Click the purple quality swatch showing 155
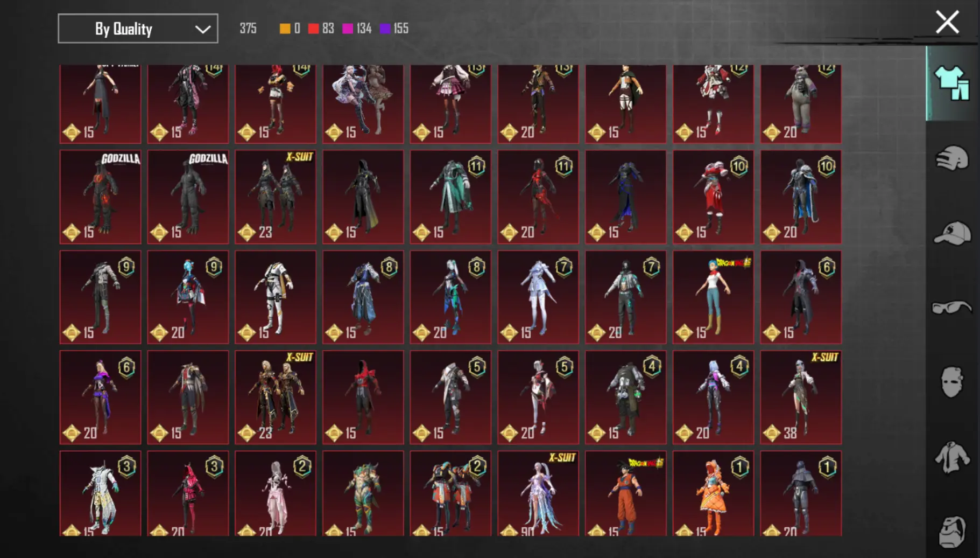The height and width of the screenshot is (558, 980). pyautogui.click(x=385, y=29)
